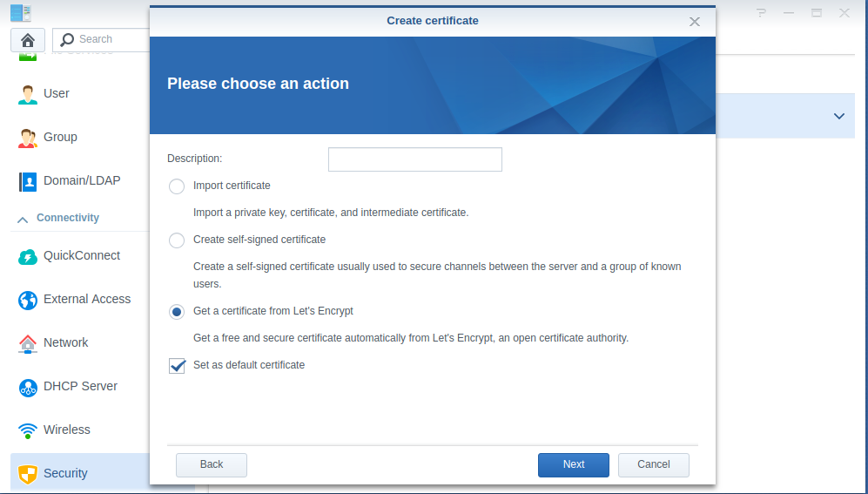868x494 pixels.
Task: Select Let's Encrypt certificate radio button
Action: 177,312
